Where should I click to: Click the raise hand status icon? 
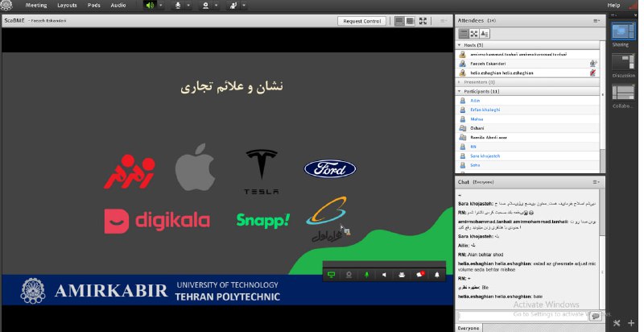coord(233,6)
